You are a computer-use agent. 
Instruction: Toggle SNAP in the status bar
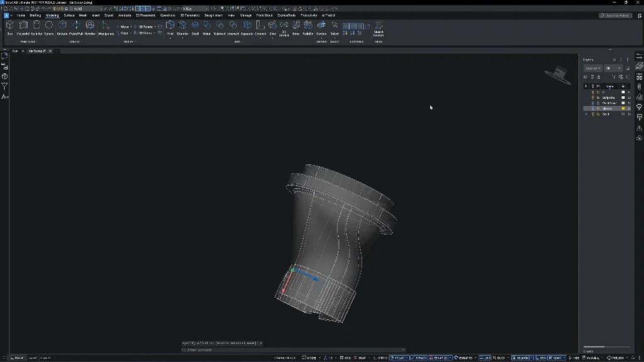tap(360, 358)
